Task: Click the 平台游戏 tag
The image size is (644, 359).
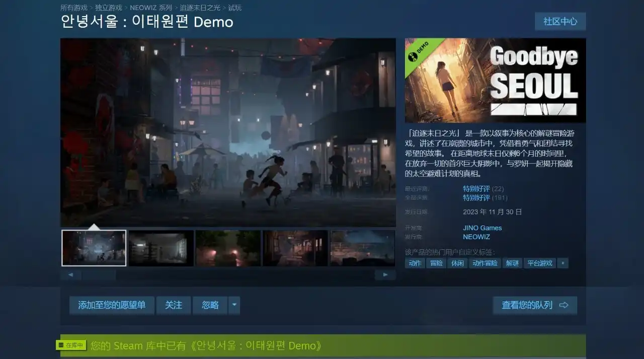Action: point(539,263)
